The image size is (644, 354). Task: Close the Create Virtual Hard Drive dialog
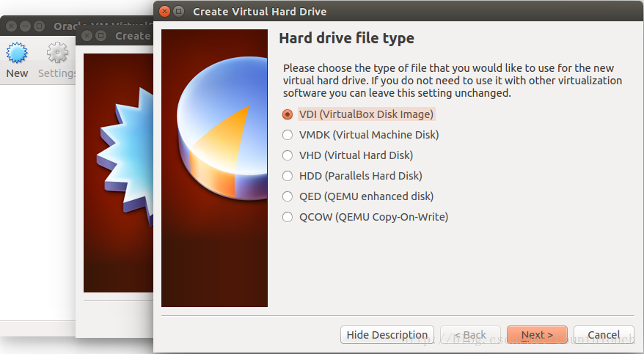click(x=164, y=11)
